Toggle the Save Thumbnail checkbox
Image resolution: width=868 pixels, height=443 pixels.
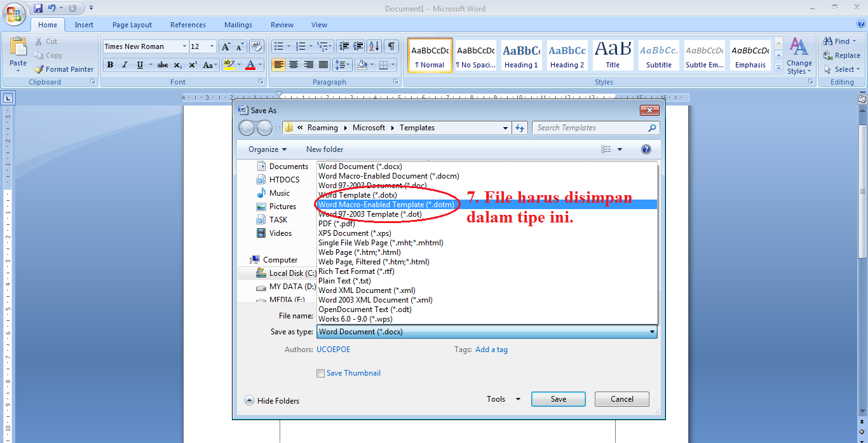(x=321, y=373)
